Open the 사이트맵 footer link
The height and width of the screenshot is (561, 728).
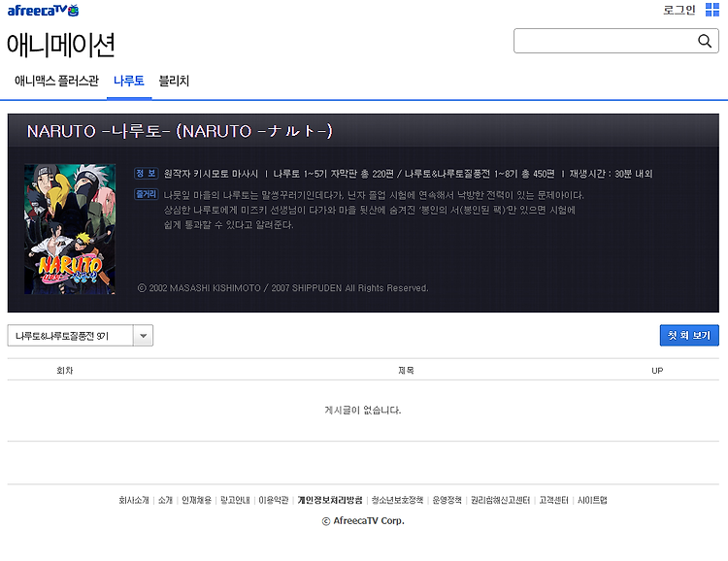592,500
